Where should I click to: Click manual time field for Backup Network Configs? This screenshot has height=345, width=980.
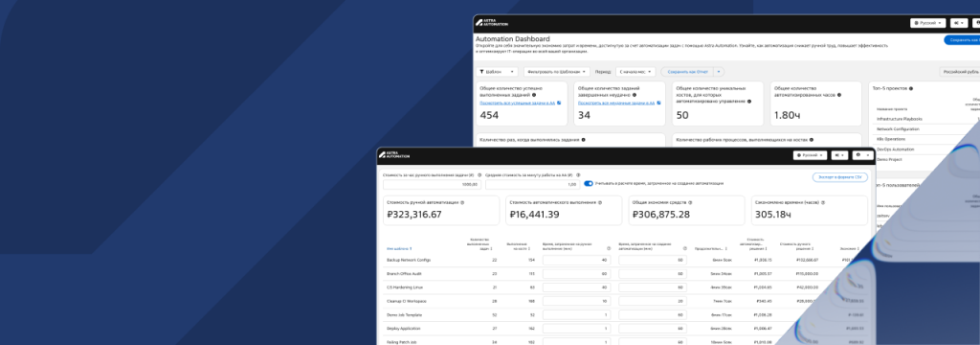click(577, 260)
